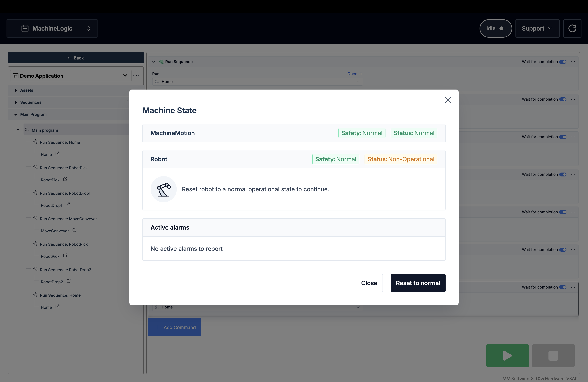Viewport: 588px width, 382px height.
Task: Open MoveConveyor sequence via external link icon
Action: tap(74, 230)
